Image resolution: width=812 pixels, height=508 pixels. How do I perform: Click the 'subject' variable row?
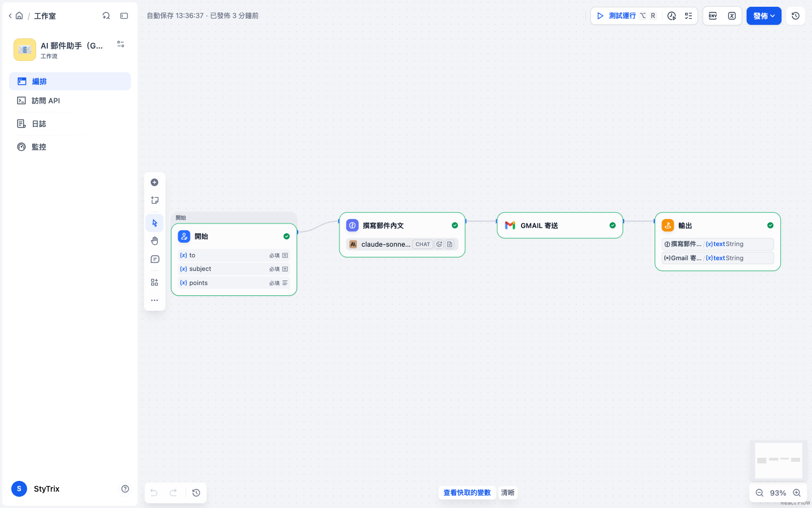[234, 269]
